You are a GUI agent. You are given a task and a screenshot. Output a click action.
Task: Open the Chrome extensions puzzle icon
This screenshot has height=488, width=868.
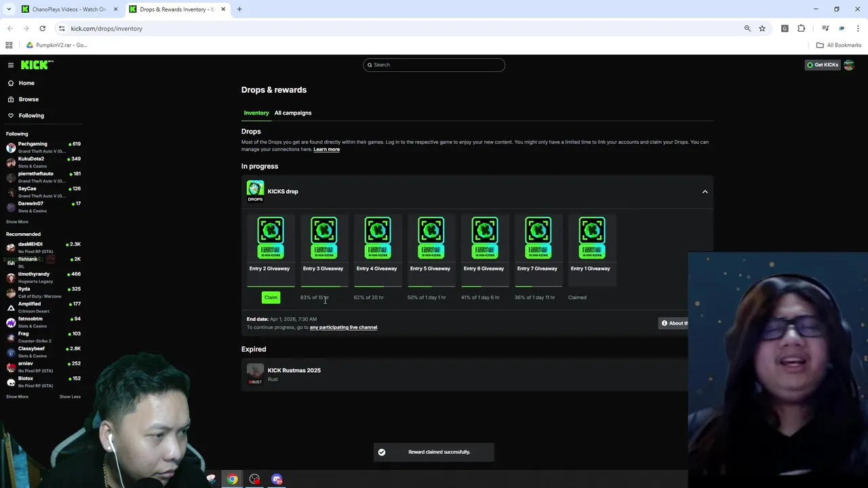pos(802,28)
